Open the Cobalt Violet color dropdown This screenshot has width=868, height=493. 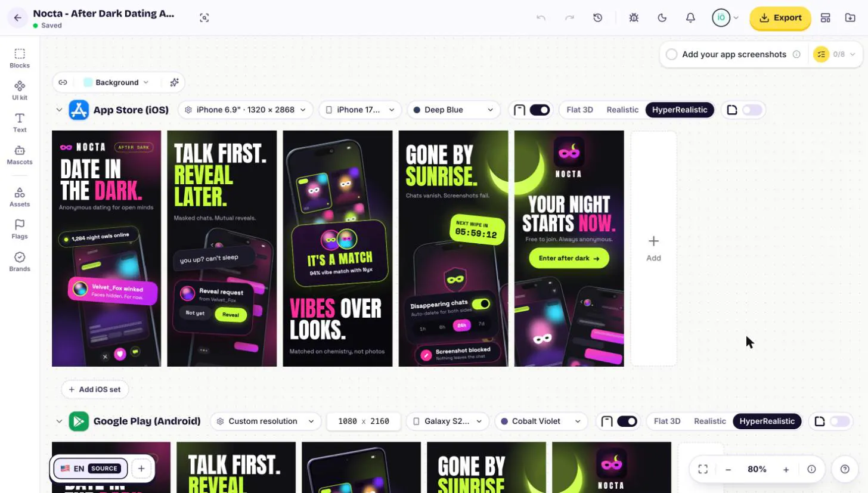click(541, 421)
